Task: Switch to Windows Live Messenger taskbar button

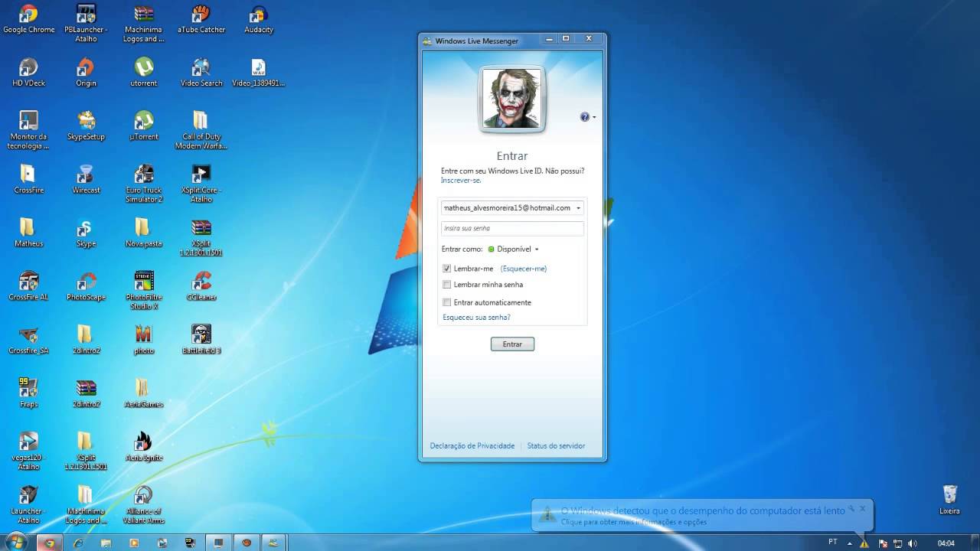Action: coord(273,543)
